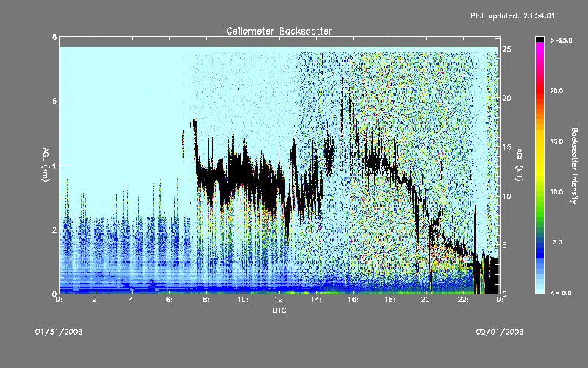Click the "5.0" colorbar tick label
This screenshot has height=368, width=588.
[558, 243]
